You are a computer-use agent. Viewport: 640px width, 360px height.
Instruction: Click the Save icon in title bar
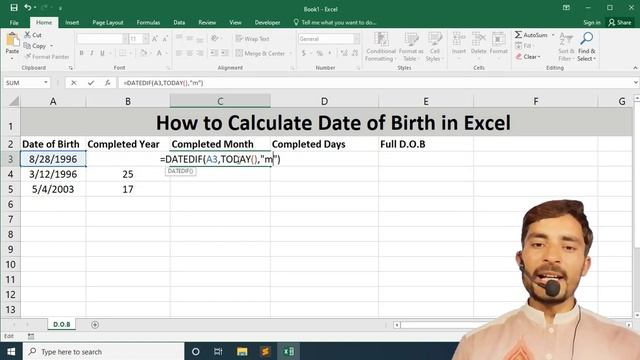coord(14,7)
